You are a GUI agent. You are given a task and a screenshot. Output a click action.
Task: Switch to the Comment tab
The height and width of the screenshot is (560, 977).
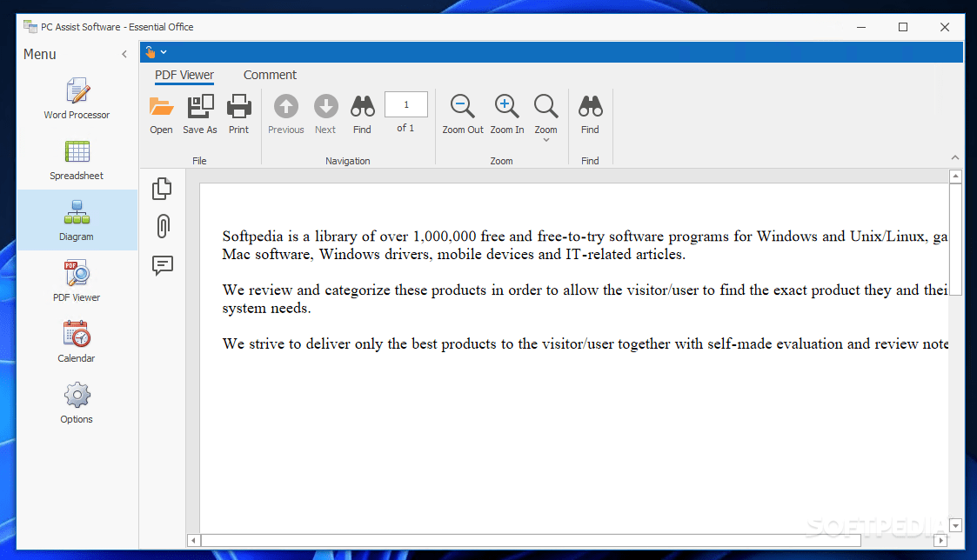pyautogui.click(x=270, y=75)
